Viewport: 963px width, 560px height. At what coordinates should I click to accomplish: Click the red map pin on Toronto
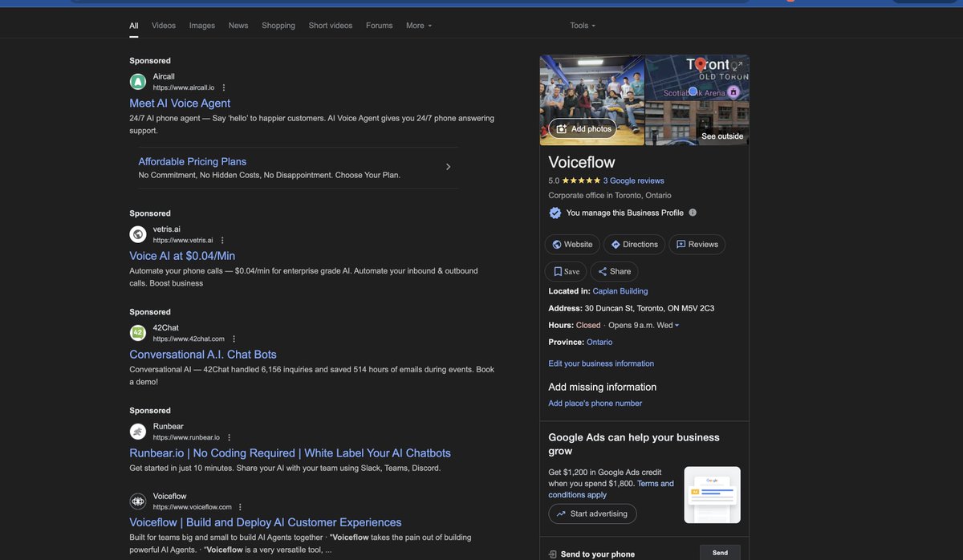coord(701,65)
